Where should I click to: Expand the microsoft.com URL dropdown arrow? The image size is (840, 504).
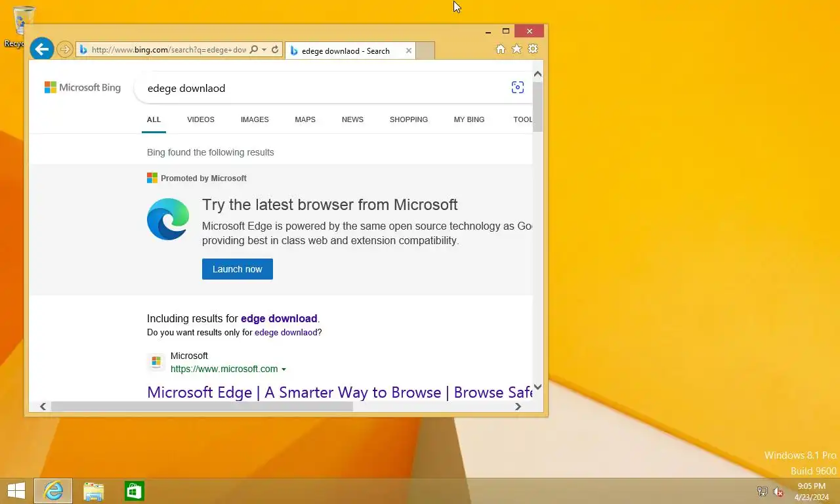point(283,369)
